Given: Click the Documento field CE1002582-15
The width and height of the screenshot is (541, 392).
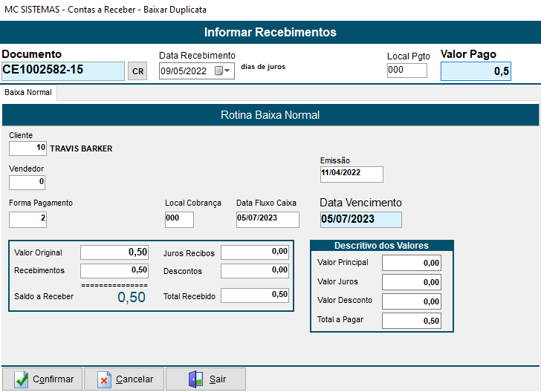Looking at the screenshot, I should point(63,71).
